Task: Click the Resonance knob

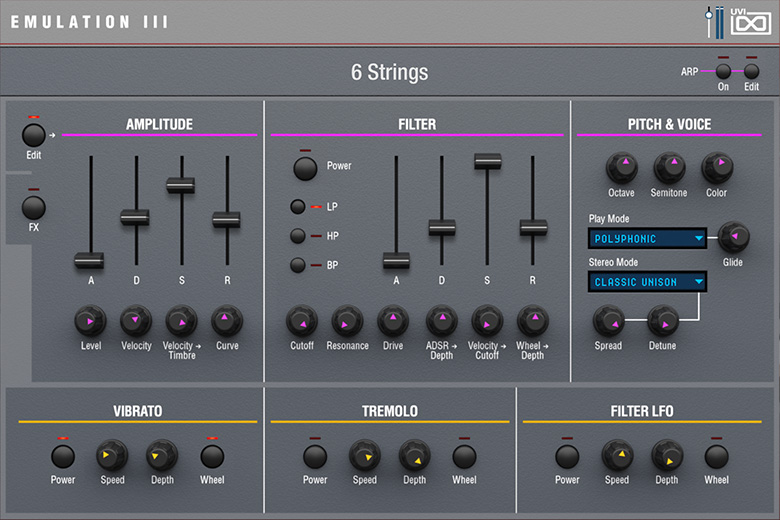Action: tap(347, 321)
